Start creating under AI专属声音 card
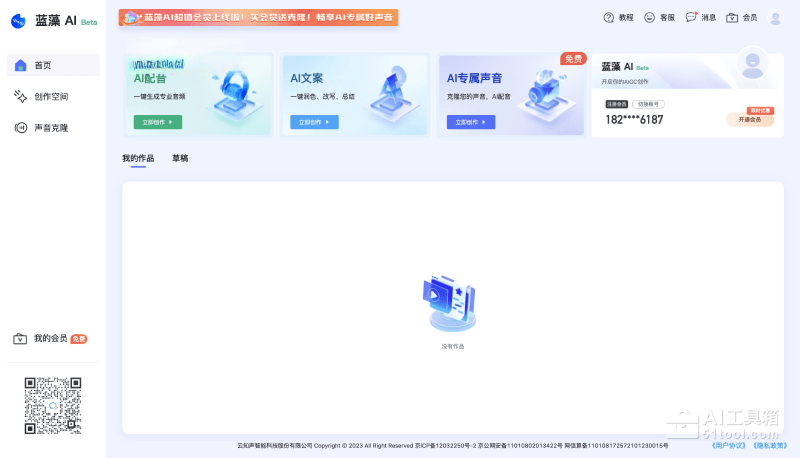800x458 pixels. [471, 122]
